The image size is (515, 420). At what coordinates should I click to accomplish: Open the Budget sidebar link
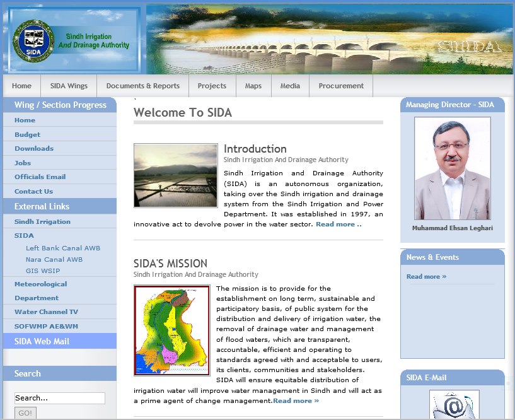(x=27, y=134)
